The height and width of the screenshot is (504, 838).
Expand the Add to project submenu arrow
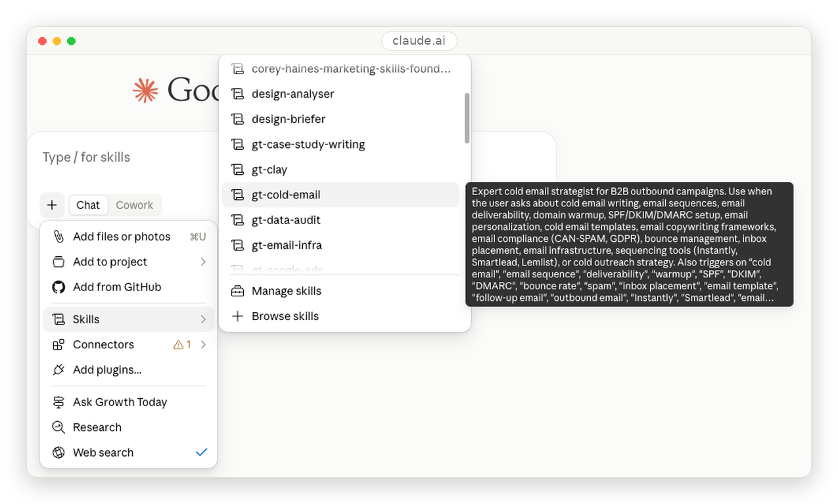coord(203,262)
